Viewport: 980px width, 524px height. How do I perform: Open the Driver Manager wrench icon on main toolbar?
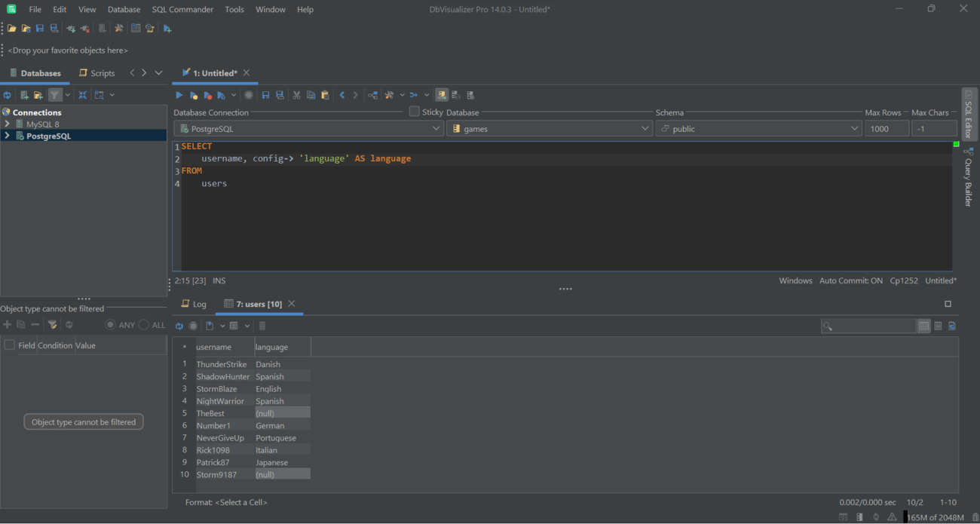click(118, 28)
